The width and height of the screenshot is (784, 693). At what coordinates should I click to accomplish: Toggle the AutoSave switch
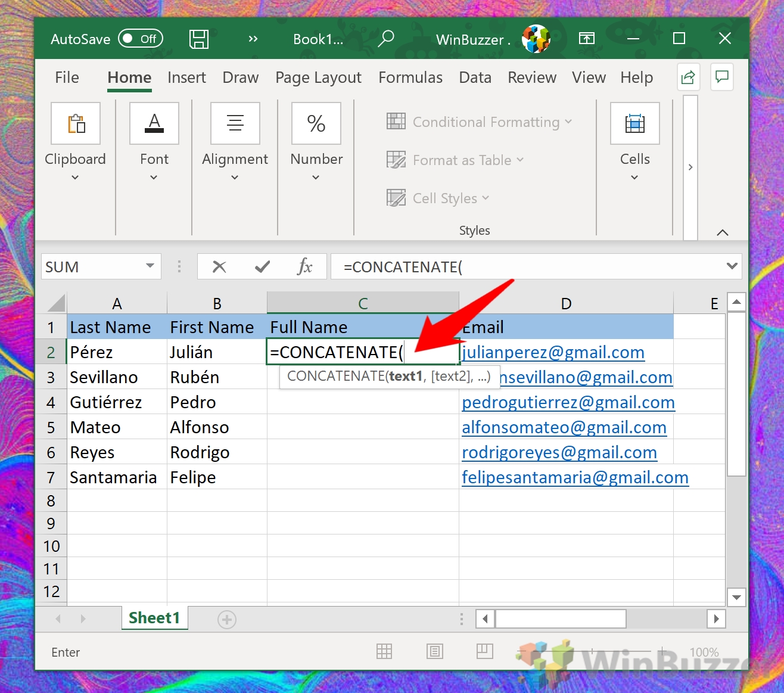pyautogui.click(x=140, y=39)
